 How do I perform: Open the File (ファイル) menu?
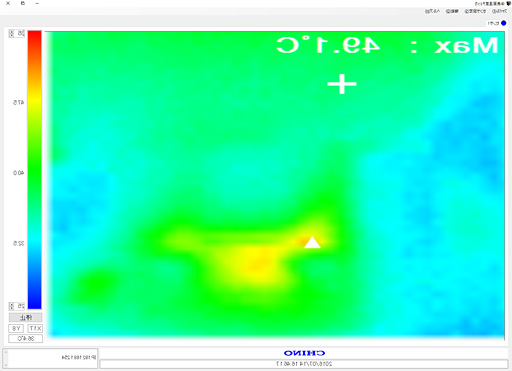(x=500, y=11)
